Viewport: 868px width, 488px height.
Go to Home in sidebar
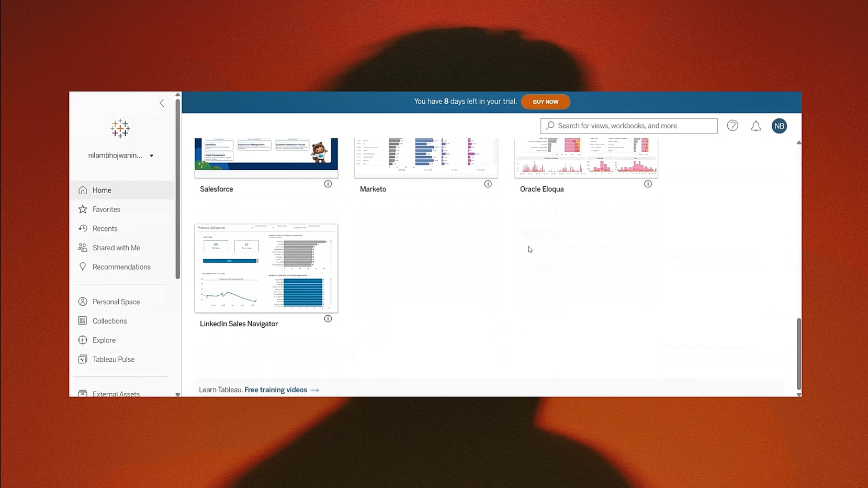click(122, 190)
